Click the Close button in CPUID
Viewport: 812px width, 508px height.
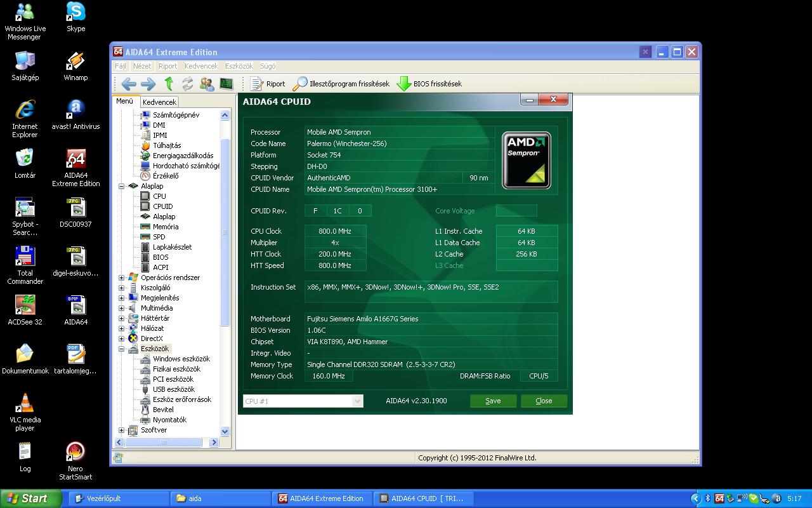pyautogui.click(x=544, y=401)
